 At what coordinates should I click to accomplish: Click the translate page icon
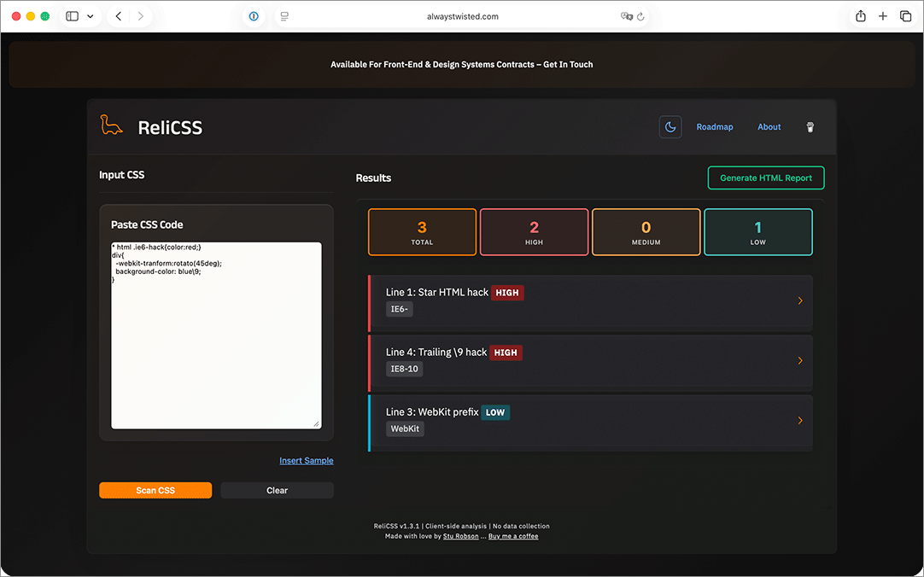[627, 16]
